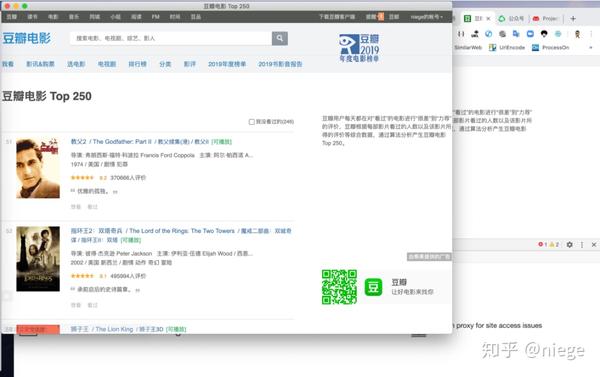Screen dimensions: 600x377
Task: Click the 370666人评价 rating count
Action: [128, 178]
